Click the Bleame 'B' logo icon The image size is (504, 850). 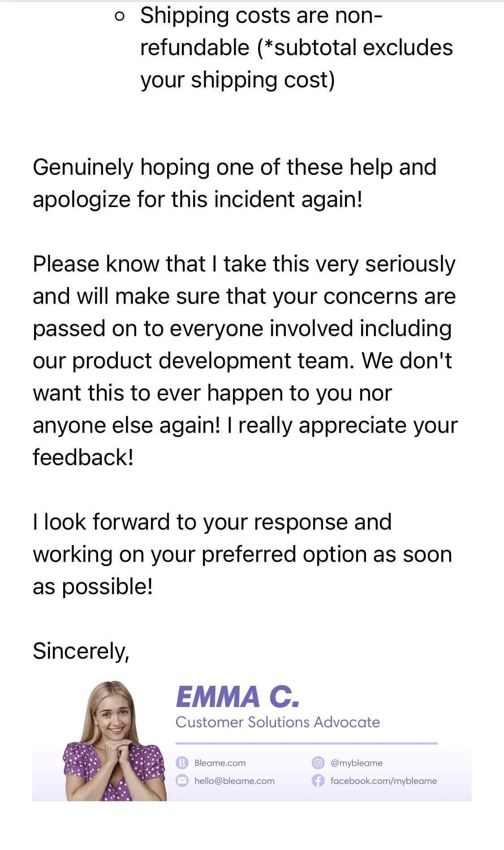pos(181,763)
